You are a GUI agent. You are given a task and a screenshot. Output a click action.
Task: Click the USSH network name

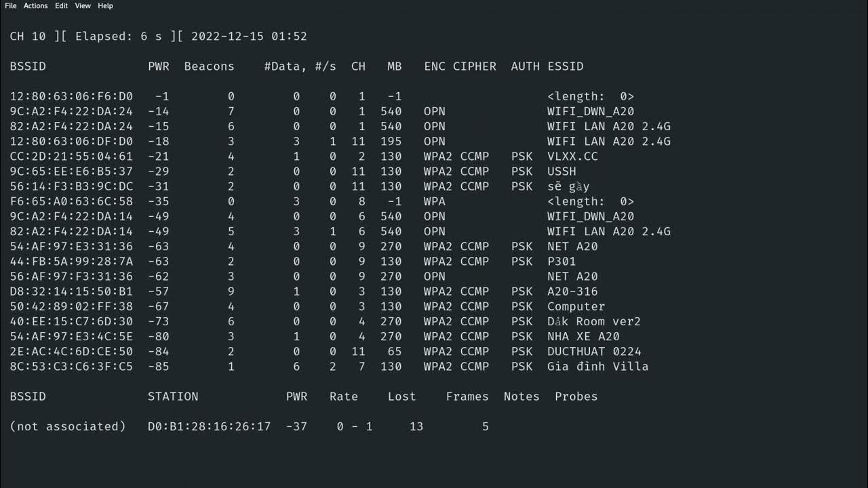tap(561, 171)
